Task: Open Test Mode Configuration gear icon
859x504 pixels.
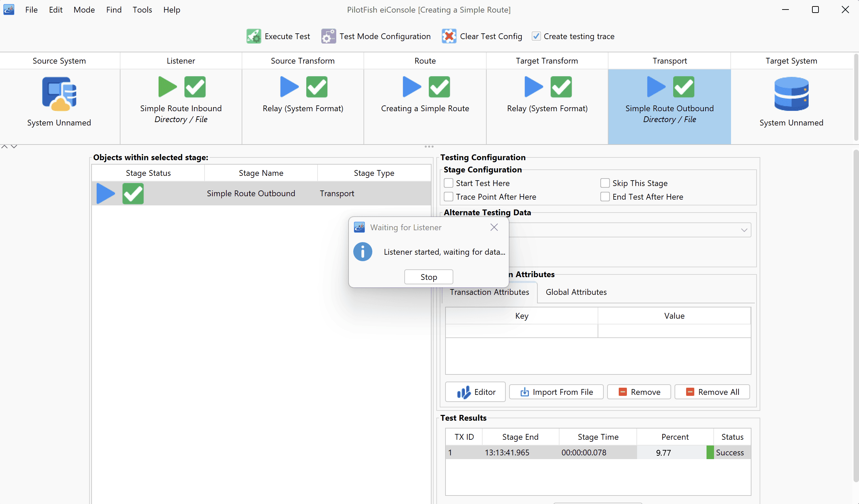Action: tap(328, 36)
